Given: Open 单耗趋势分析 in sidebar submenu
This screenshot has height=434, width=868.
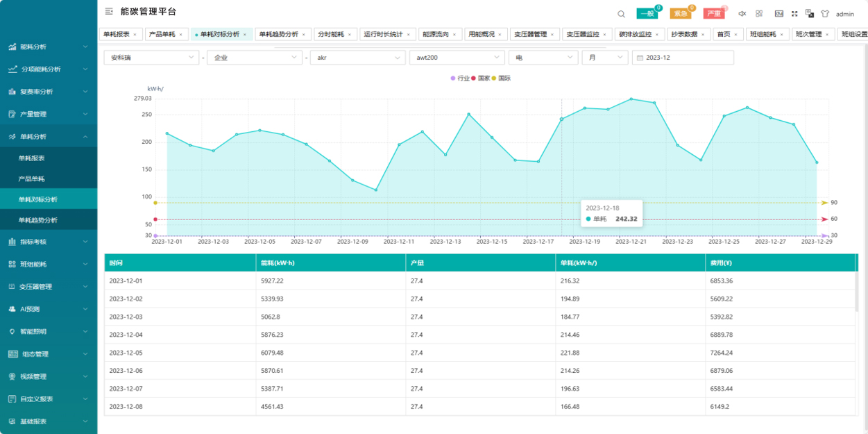Looking at the screenshot, I should tap(49, 220).
